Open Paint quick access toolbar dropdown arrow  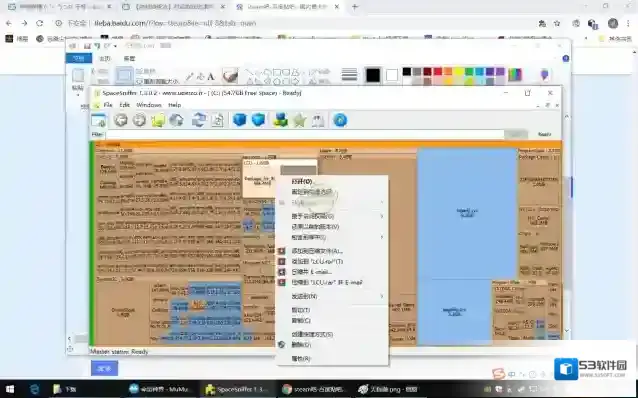point(116,46)
